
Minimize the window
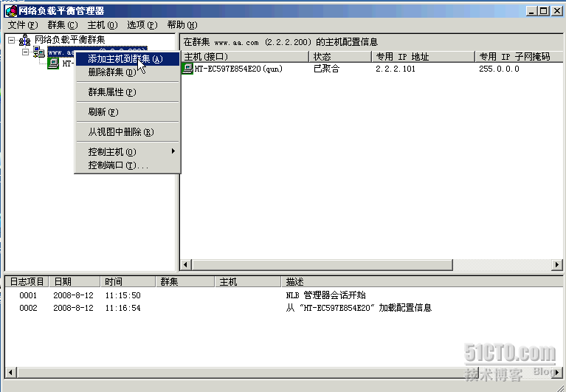[531, 11]
